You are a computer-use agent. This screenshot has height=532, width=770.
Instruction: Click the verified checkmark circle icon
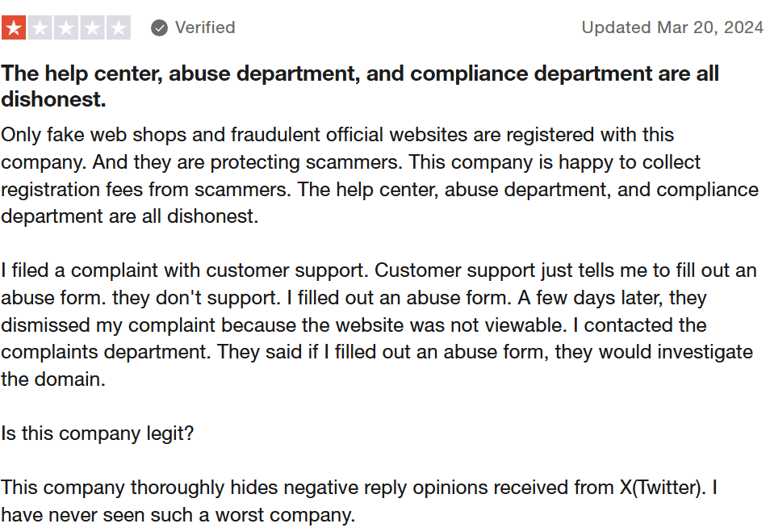[160, 28]
